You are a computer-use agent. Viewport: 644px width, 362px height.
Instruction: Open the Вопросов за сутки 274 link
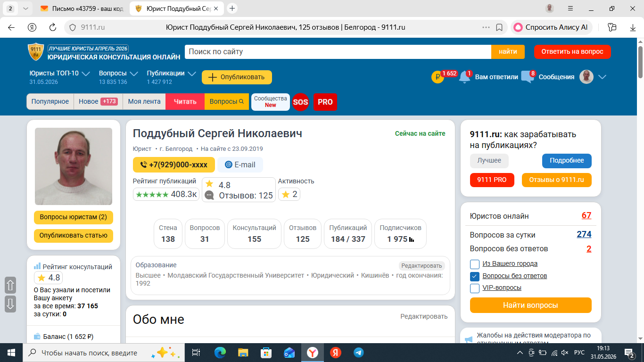(x=584, y=234)
